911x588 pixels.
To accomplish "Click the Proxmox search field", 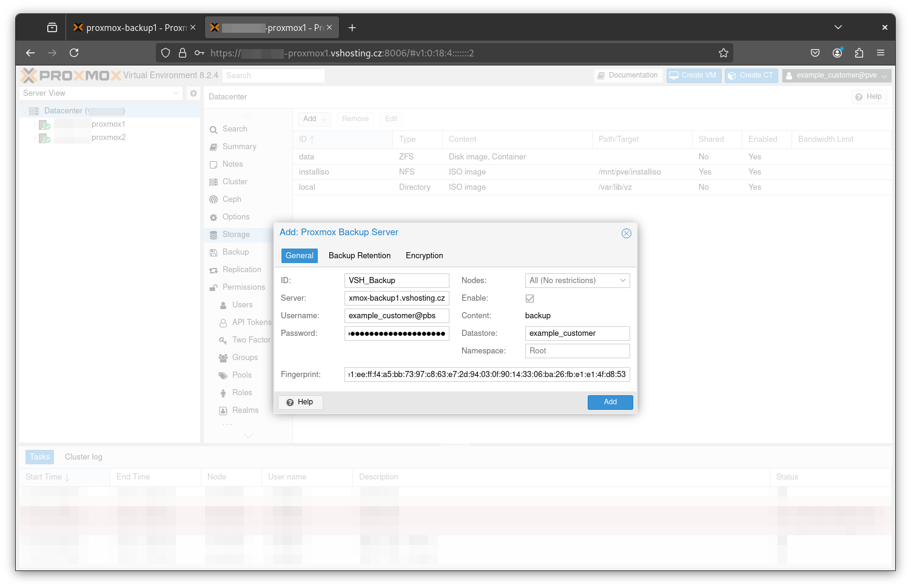I will pyautogui.click(x=273, y=76).
